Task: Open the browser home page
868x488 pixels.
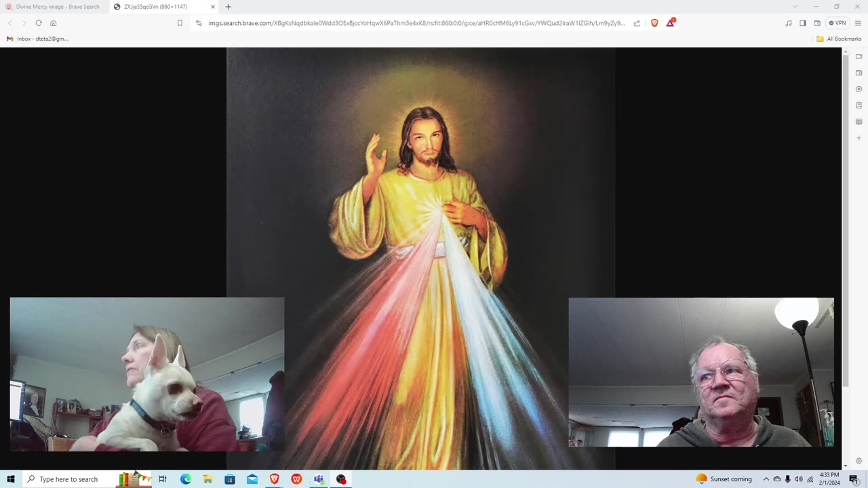Action: click(x=54, y=23)
